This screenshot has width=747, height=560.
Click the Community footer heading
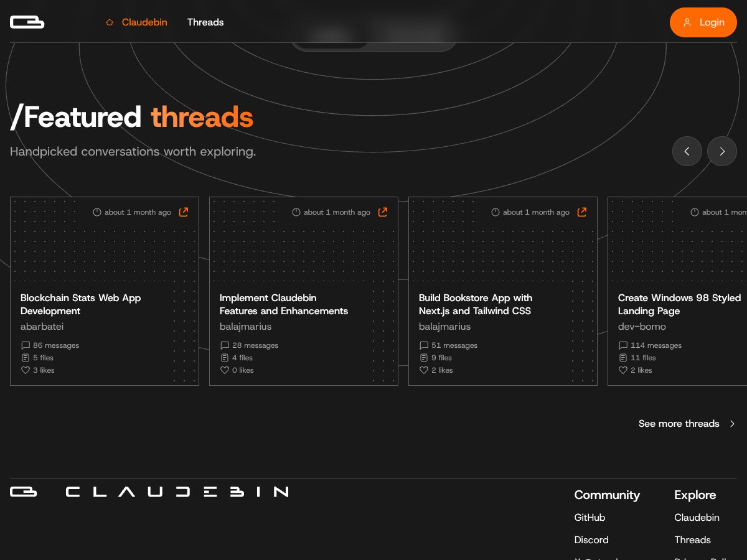[607, 495]
